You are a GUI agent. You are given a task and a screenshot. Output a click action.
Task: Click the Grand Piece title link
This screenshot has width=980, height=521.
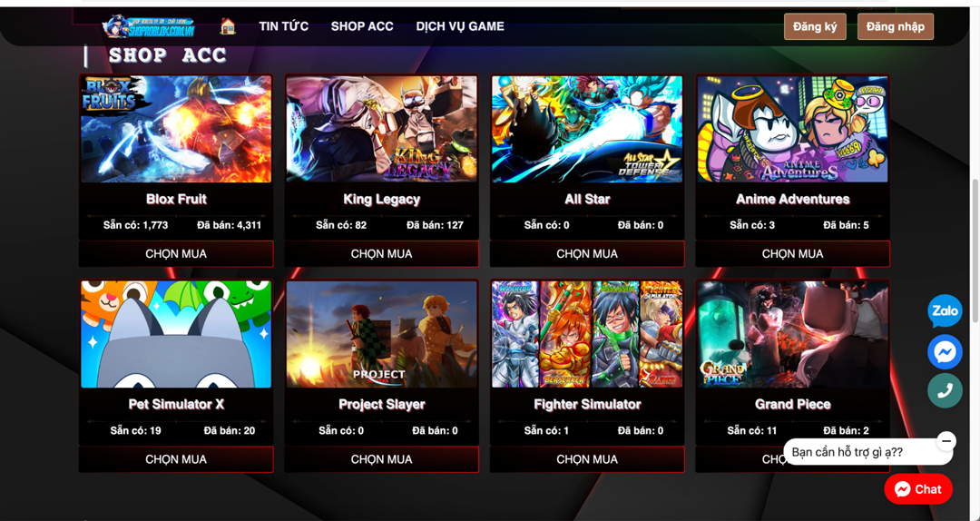pyautogui.click(x=792, y=405)
